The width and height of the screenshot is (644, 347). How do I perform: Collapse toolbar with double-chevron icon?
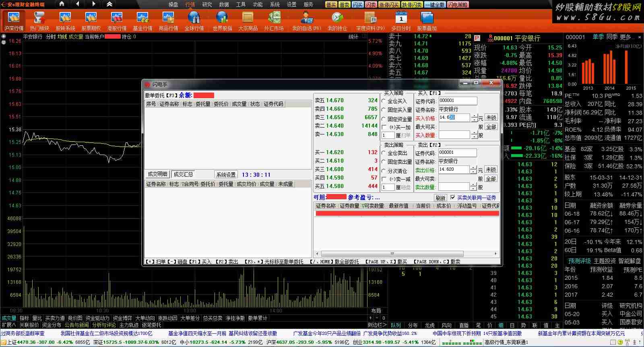point(109,4)
